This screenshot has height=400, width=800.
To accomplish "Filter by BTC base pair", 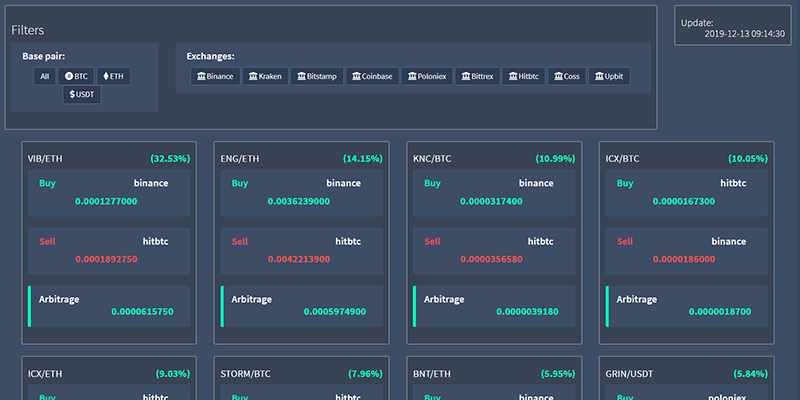I will (76, 77).
